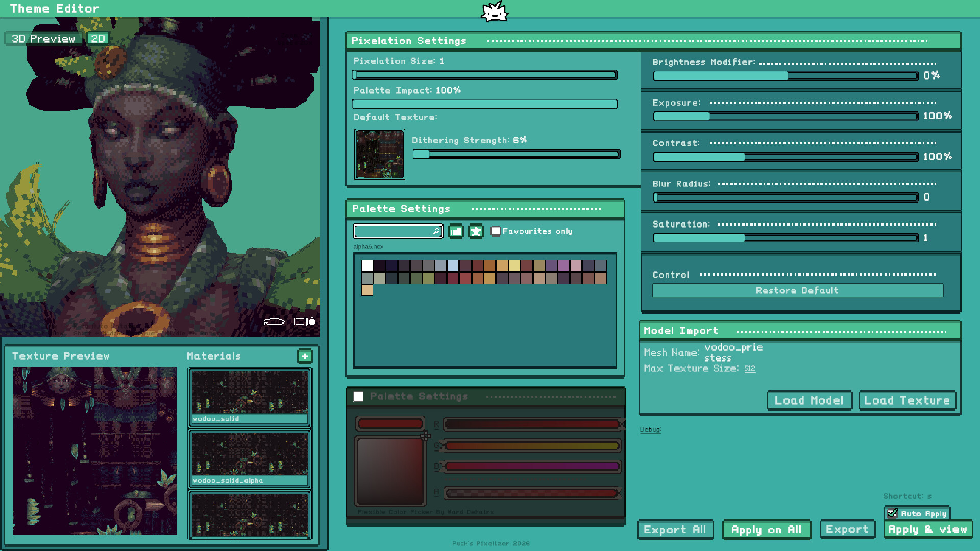980x551 pixels.
Task: Disable the Auto Apply checkbox
Action: [x=891, y=513]
